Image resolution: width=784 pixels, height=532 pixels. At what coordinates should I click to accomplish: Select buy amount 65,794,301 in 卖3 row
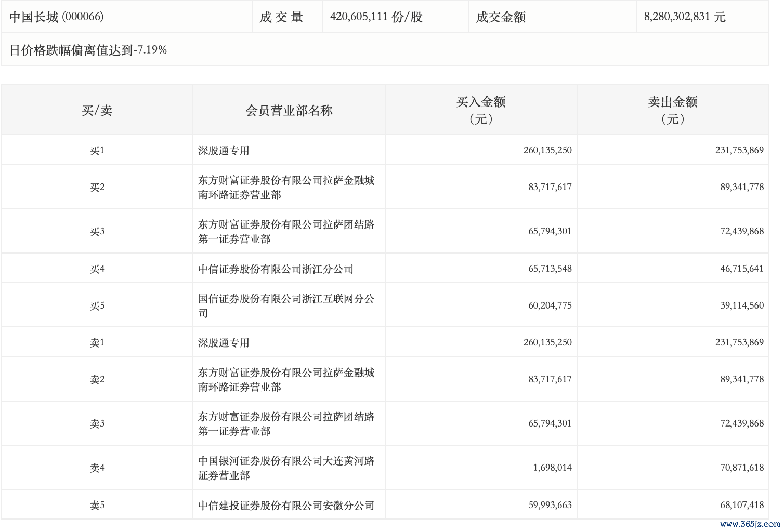[x=550, y=423]
